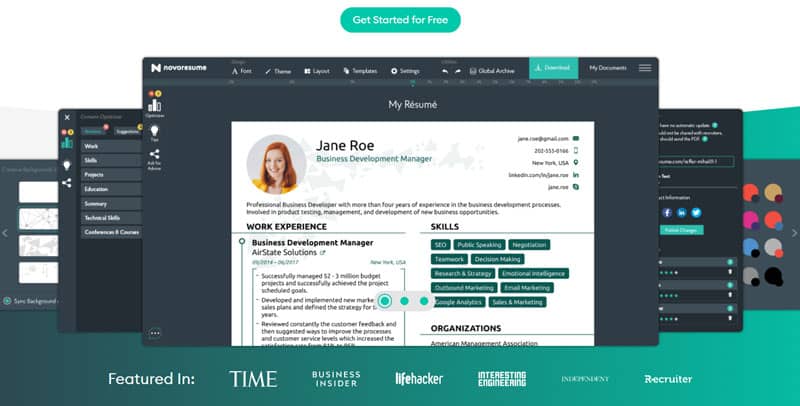Click the Download button
This screenshot has width=800, height=406.
(x=554, y=68)
